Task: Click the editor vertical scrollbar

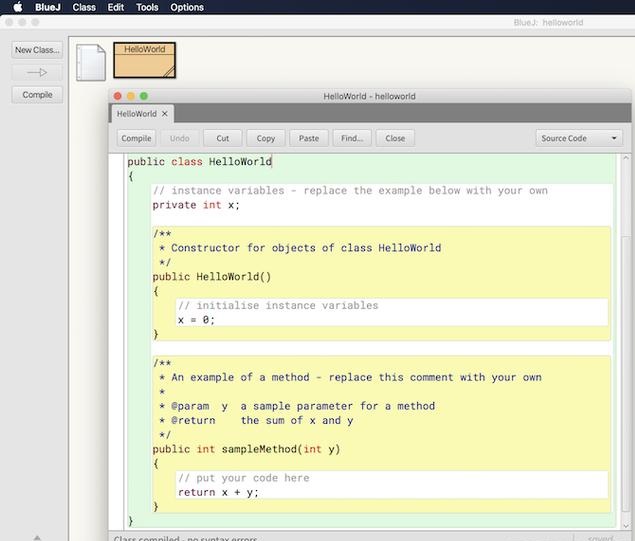Action: (x=626, y=373)
